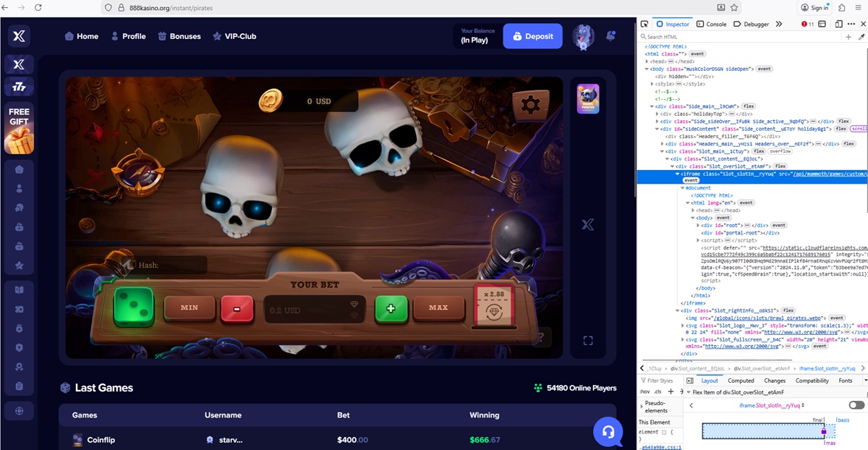Screen dimensions: 868x450
Task: Click the notification bell in header
Action: (611, 35)
